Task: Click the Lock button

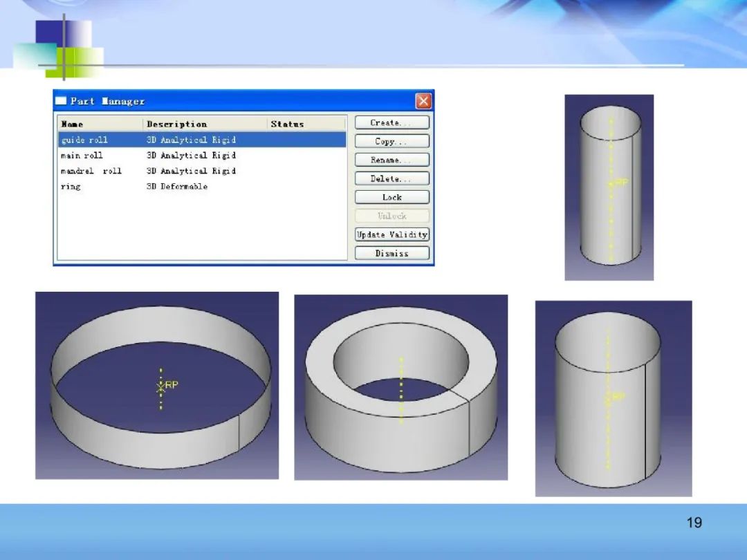Action: click(391, 197)
